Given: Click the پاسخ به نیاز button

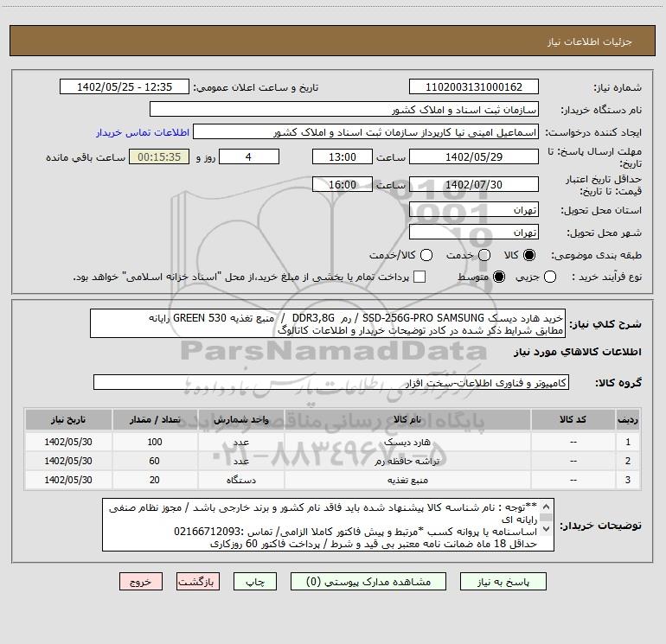Looking at the screenshot, I should (503, 582).
